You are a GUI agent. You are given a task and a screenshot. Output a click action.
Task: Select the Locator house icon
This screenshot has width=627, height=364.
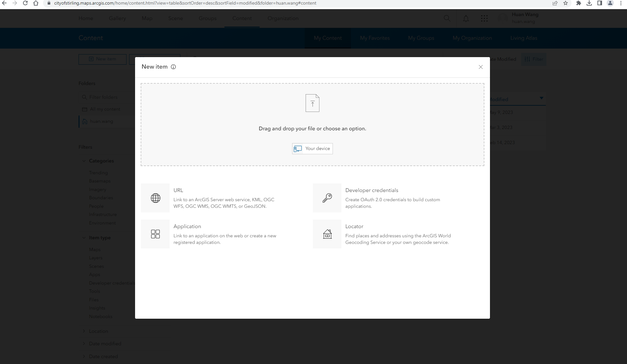tap(327, 234)
